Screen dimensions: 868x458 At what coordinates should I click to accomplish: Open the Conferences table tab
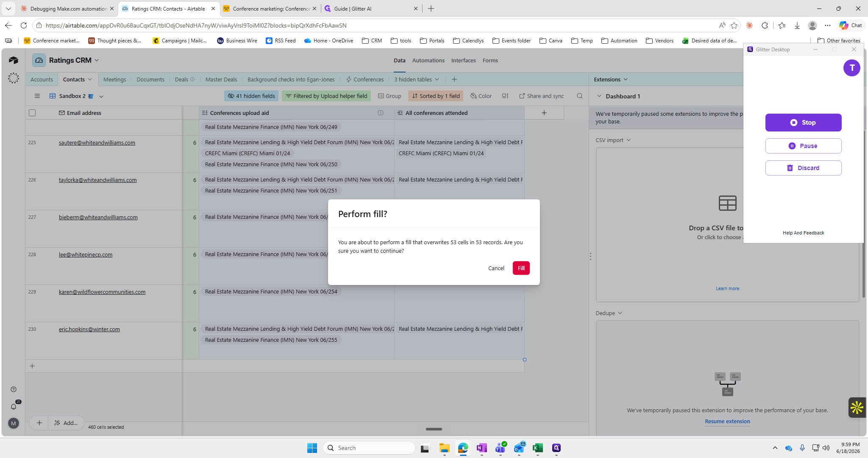pos(364,79)
